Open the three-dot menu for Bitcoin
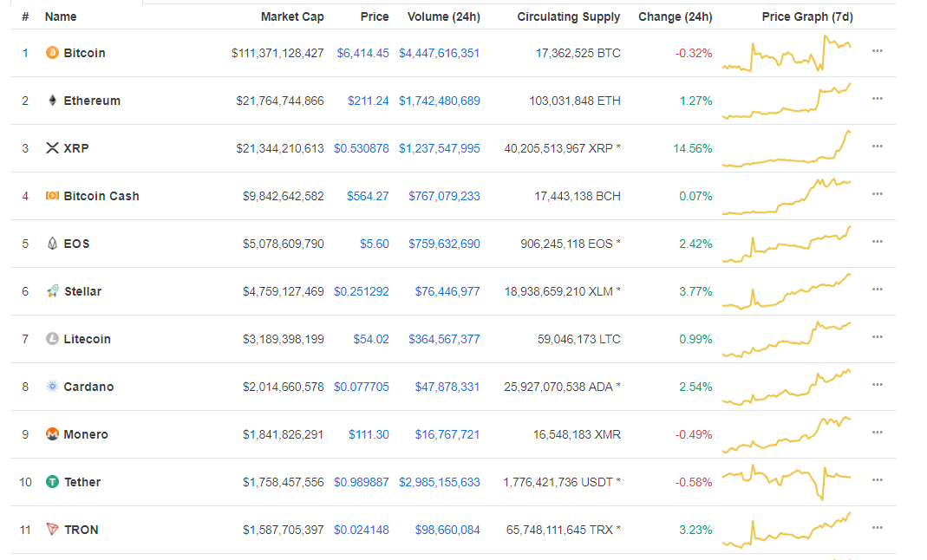The image size is (927, 560). [878, 51]
